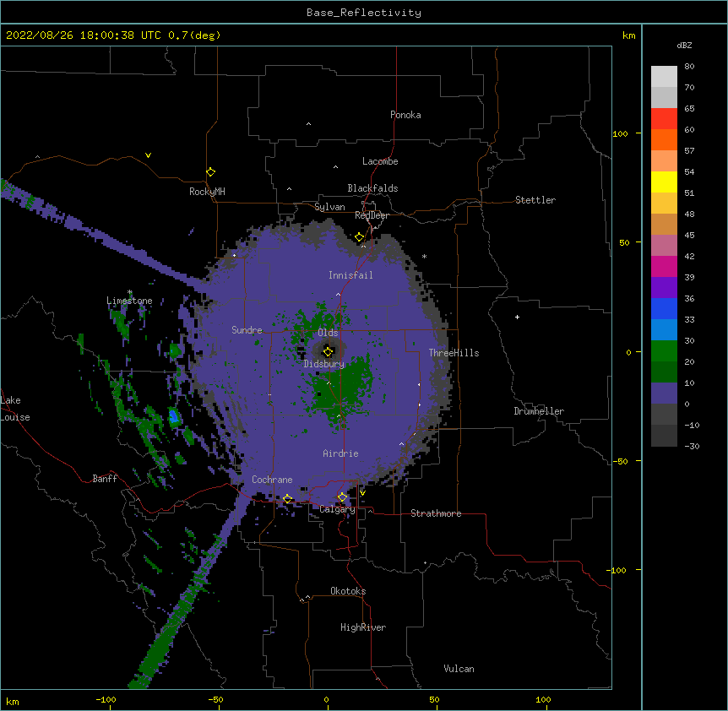This screenshot has height=711, width=728.
Task: Click the Calgary city label
Action: pos(337,509)
